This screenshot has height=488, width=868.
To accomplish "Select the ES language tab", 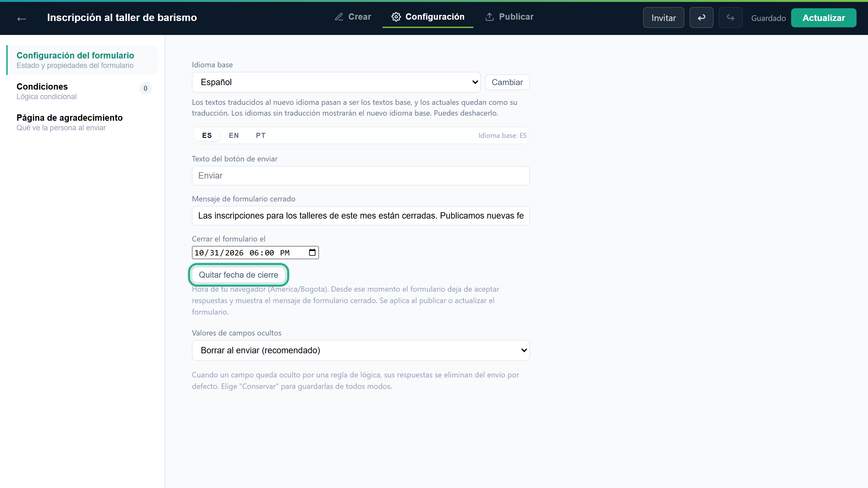I will (207, 135).
